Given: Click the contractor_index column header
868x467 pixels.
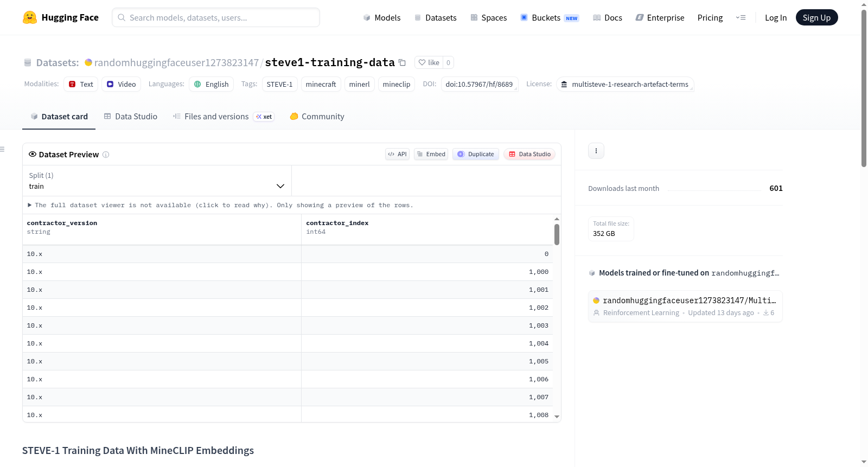Looking at the screenshot, I should (427, 229).
